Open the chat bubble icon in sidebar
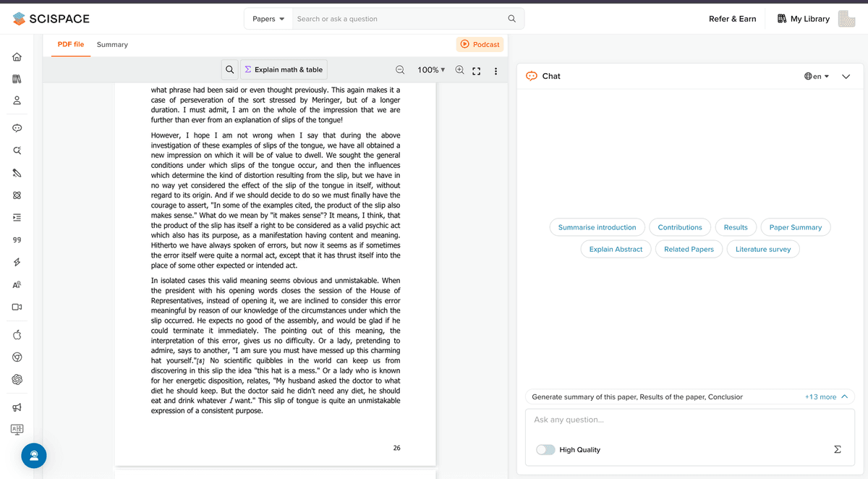Viewport: 868px width, 479px height. pyautogui.click(x=17, y=128)
